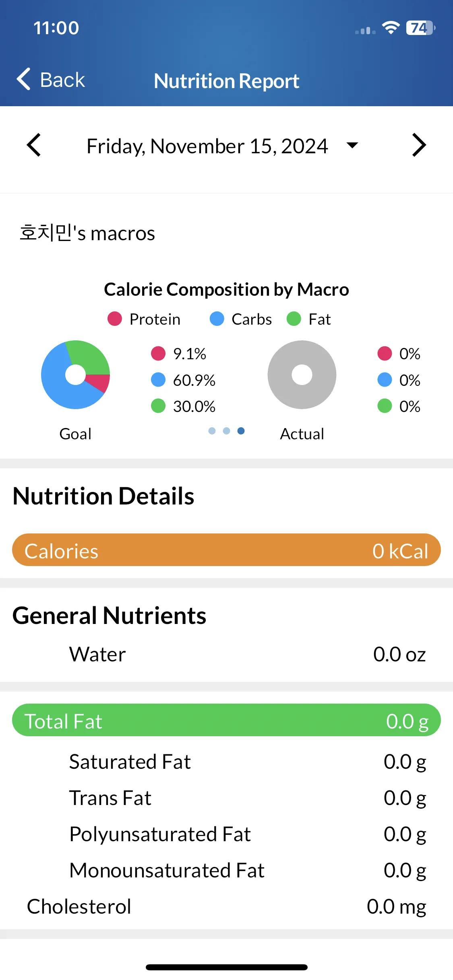Toggle Carbs legend blue dot
This screenshot has height=980, width=453.
click(x=217, y=319)
